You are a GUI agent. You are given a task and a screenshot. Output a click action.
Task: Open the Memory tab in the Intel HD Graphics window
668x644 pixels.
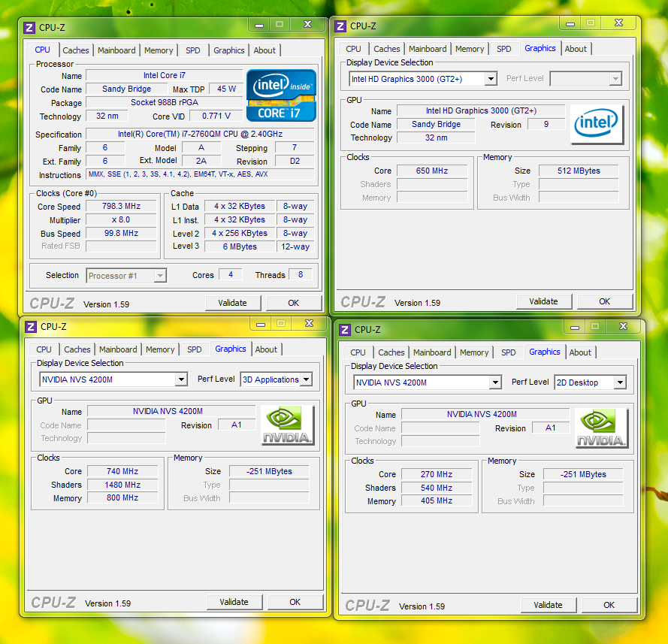point(470,49)
